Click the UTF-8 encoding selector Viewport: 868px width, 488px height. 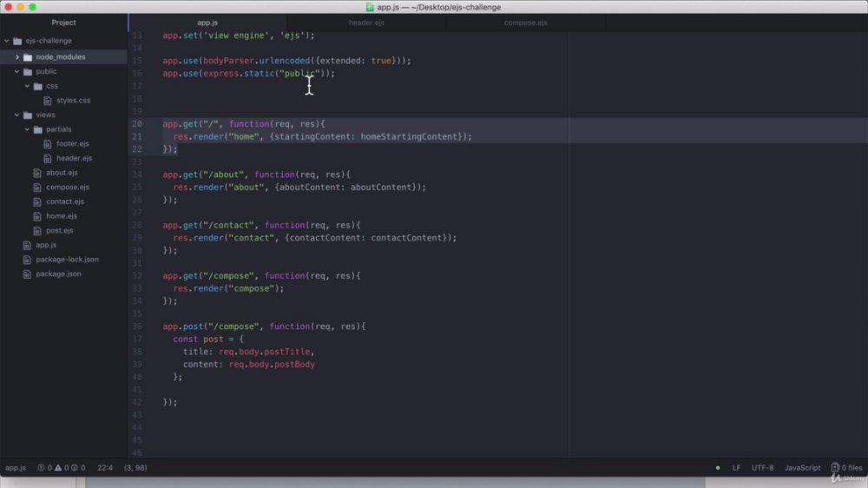pos(762,467)
